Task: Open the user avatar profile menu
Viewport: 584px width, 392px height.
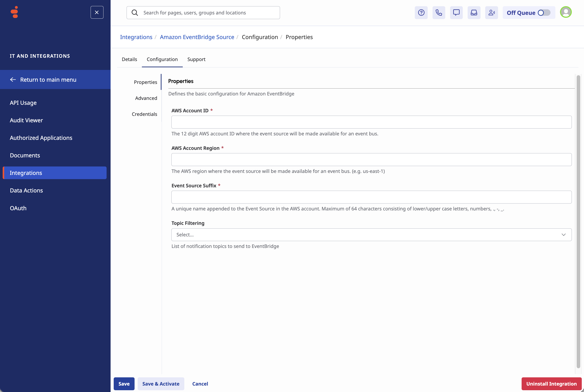Action: (x=566, y=12)
